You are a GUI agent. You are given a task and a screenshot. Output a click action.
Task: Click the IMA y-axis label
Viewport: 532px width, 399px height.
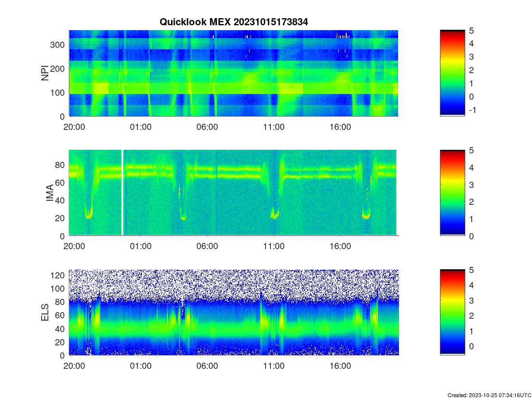click(50, 193)
